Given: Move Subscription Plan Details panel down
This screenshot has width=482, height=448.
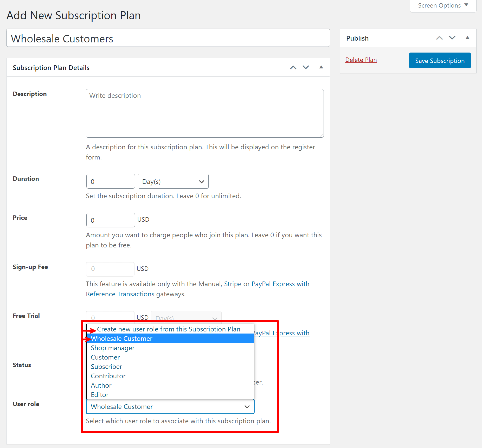Looking at the screenshot, I should click(x=306, y=68).
